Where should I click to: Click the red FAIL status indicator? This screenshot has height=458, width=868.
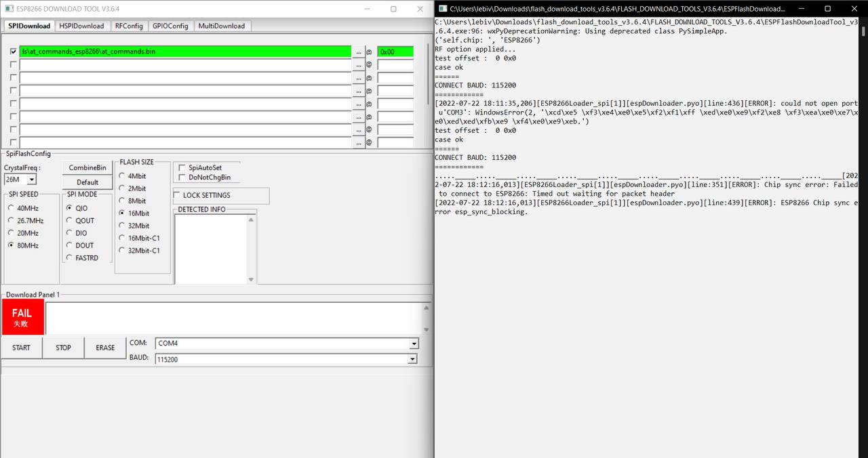[22, 318]
